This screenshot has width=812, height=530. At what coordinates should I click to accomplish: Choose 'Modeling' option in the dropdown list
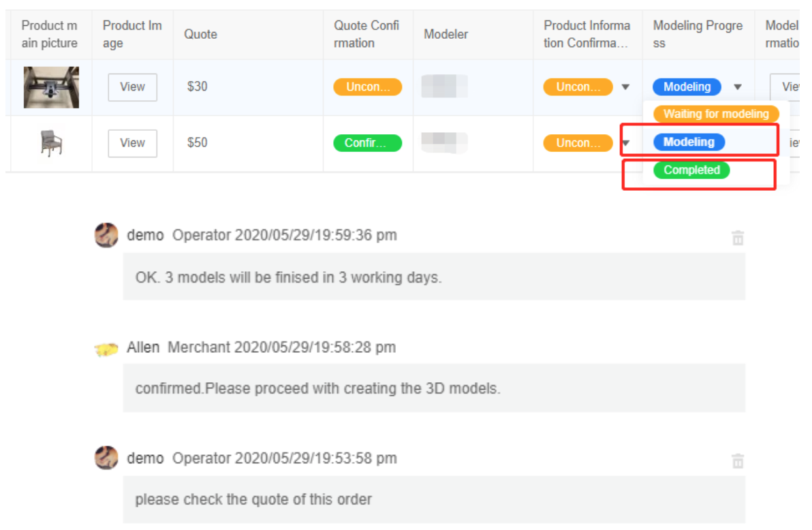[x=689, y=142]
